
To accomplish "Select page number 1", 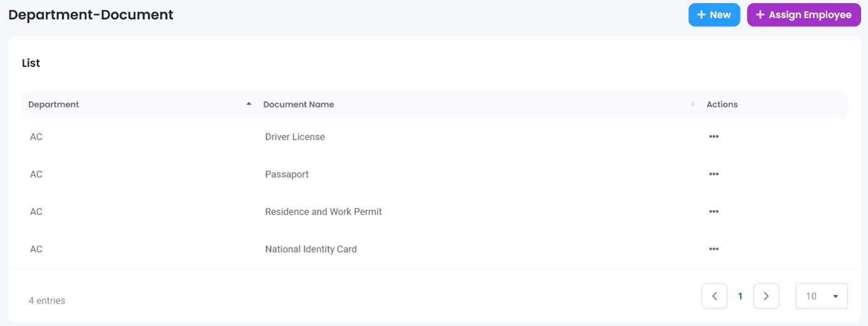I will point(740,296).
